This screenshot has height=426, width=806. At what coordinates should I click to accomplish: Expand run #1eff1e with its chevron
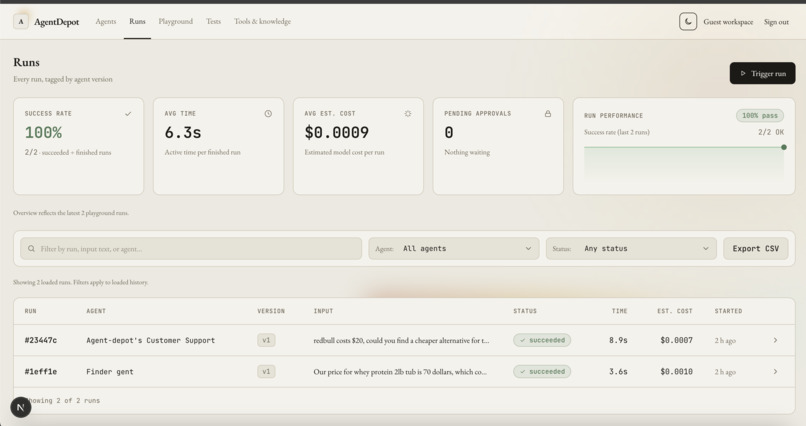[x=775, y=372]
